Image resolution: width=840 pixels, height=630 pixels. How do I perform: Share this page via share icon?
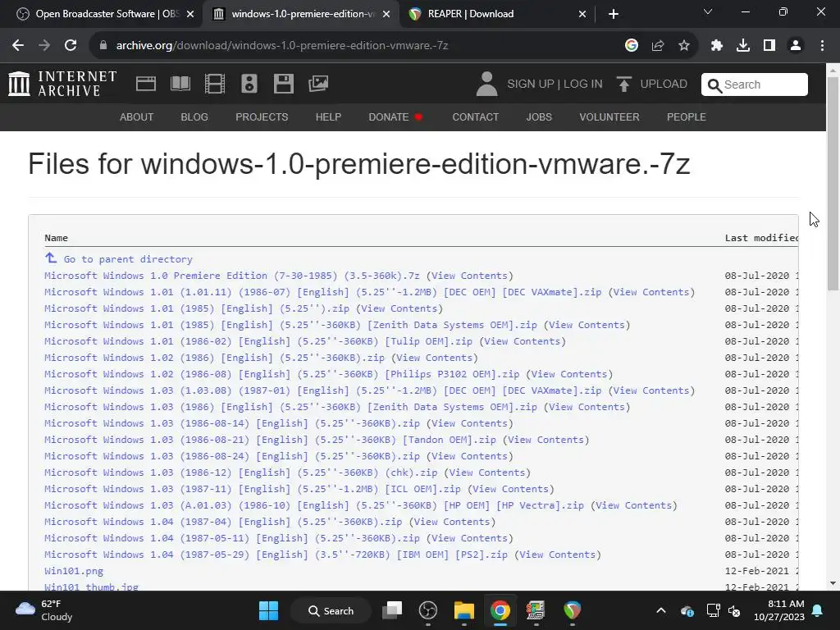point(658,46)
